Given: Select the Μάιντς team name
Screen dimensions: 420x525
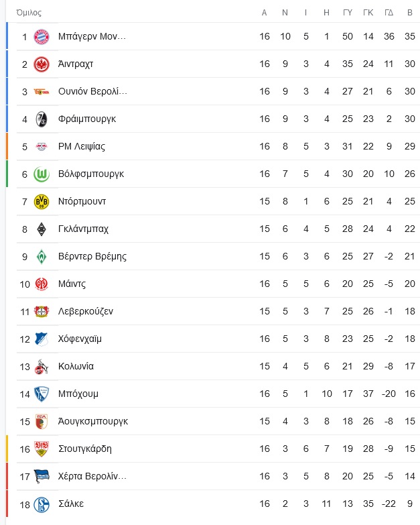Looking at the screenshot, I should [72, 284].
